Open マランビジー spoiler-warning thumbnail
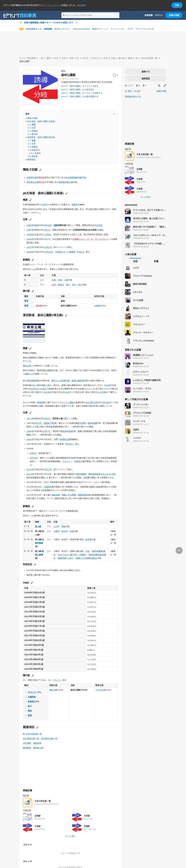This screenshot has width=186, height=868. click(x=128, y=324)
